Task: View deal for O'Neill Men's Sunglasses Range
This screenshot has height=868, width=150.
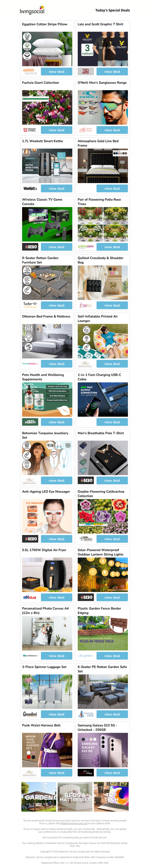Action: point(112,130)
